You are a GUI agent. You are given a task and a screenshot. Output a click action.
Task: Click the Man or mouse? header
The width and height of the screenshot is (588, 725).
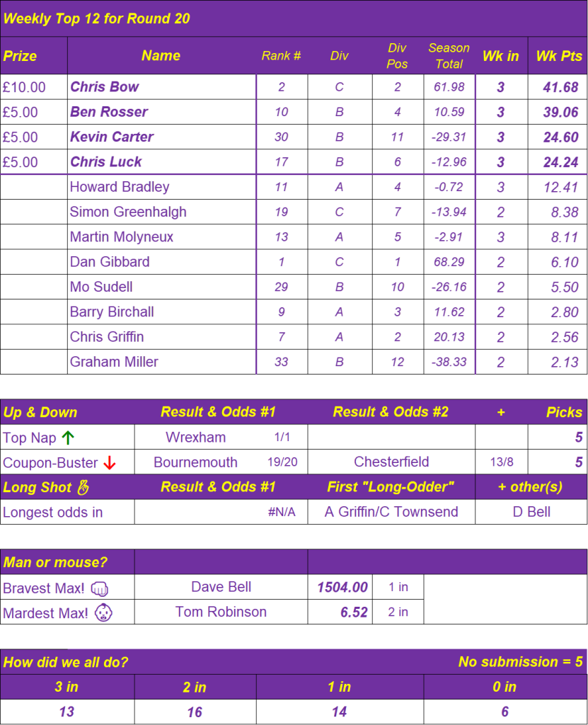click(55, 562)
